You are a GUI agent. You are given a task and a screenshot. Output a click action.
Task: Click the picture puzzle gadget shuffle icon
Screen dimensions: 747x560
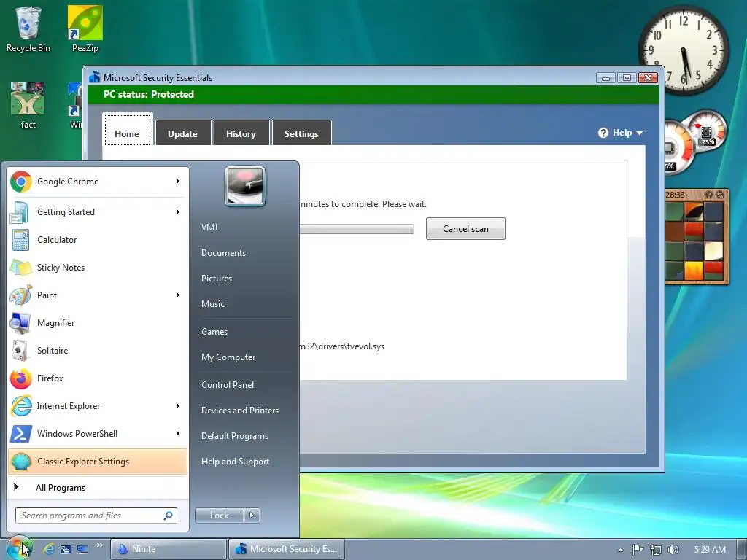720,194
